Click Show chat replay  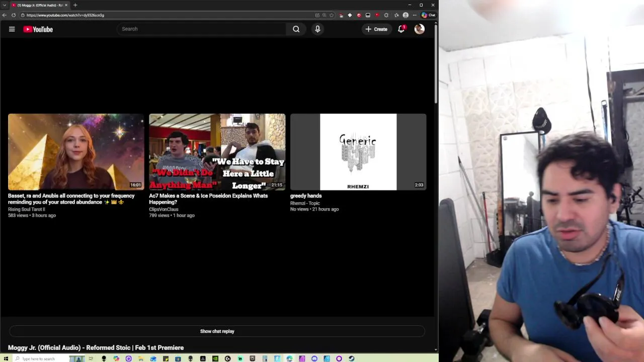tap(217, 331)
